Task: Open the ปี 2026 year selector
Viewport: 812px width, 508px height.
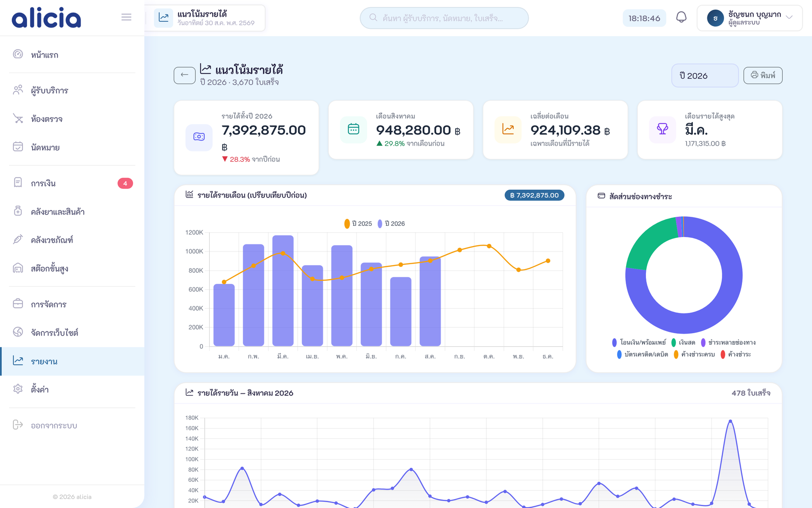Action: click(705, 75)
